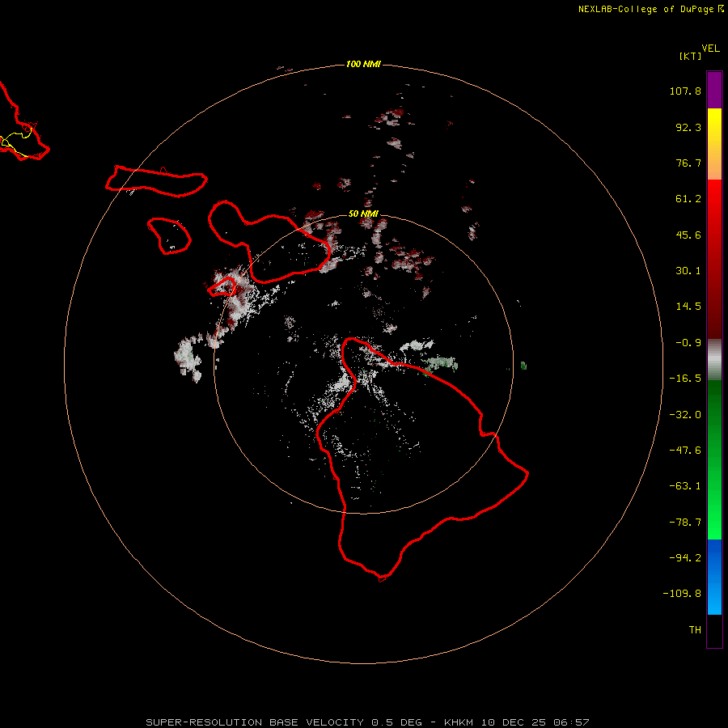Click the [KT] units label

pyautogui.click(x=690, y=56)
